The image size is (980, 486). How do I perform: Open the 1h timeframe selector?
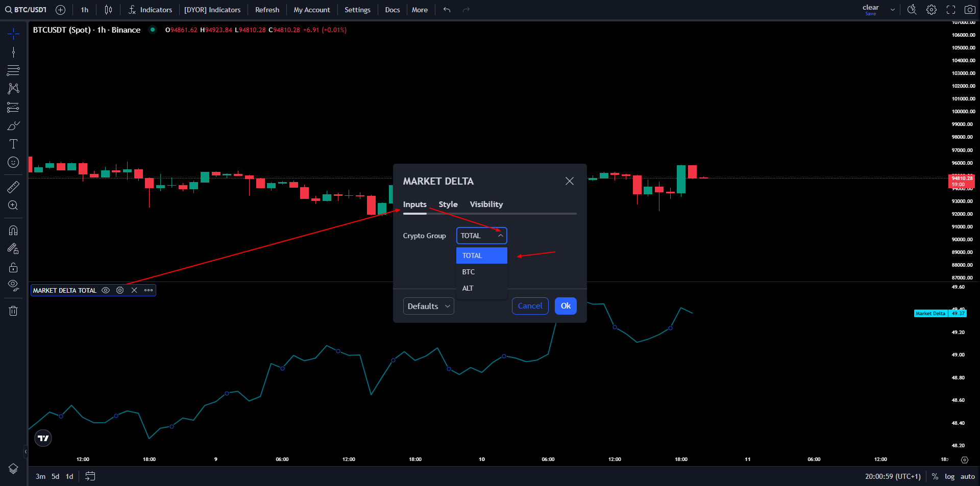click(x=85, y=10)
